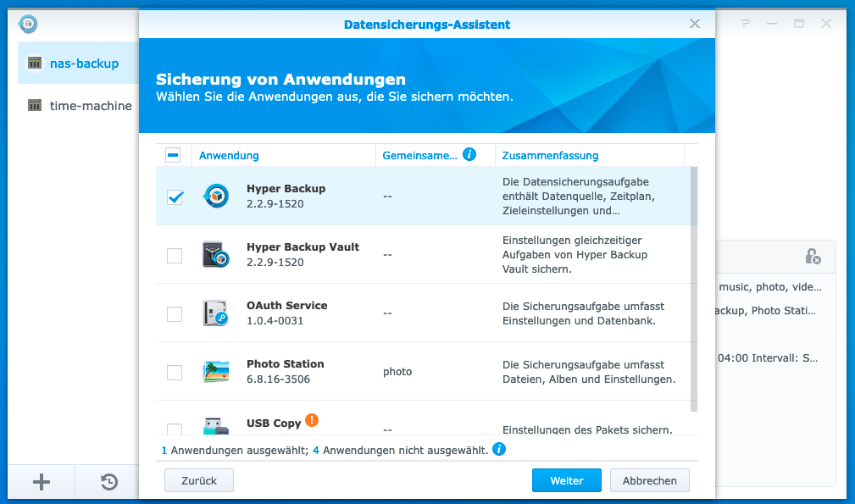Image resolution: width=855 pixels, height=504 pixels.
Task: Click info icon beside selection summary
Action: pos(499,449)
